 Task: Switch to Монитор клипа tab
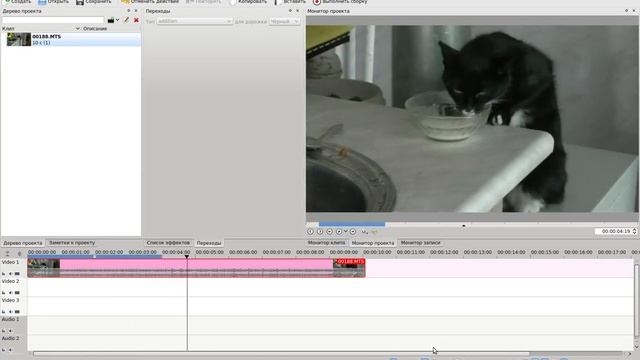coord(327,243)
